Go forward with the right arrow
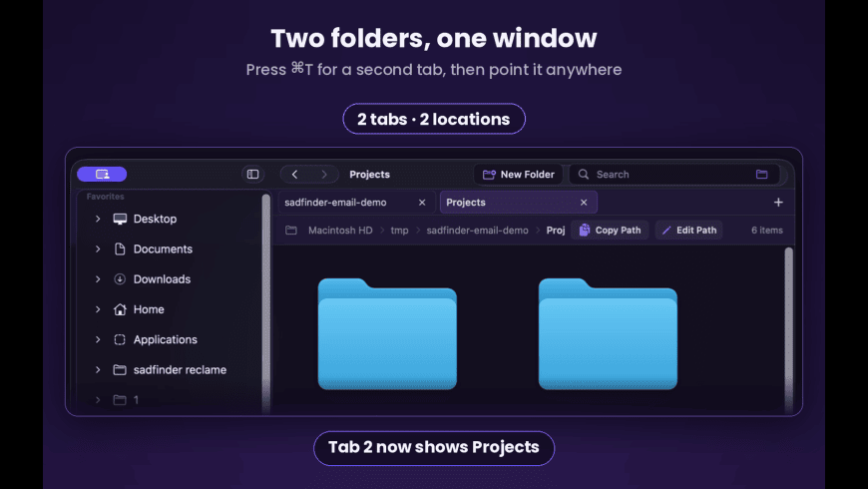 click(324, 174)
